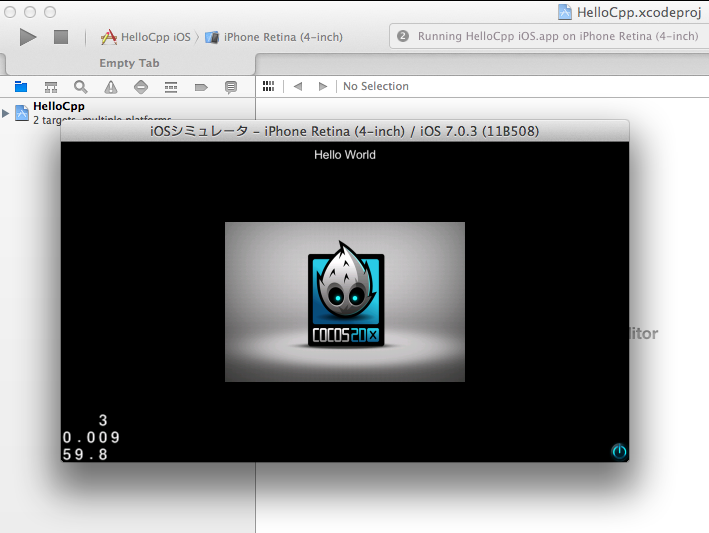Click the 0.009 frame time text

click(x=91, y=437)
